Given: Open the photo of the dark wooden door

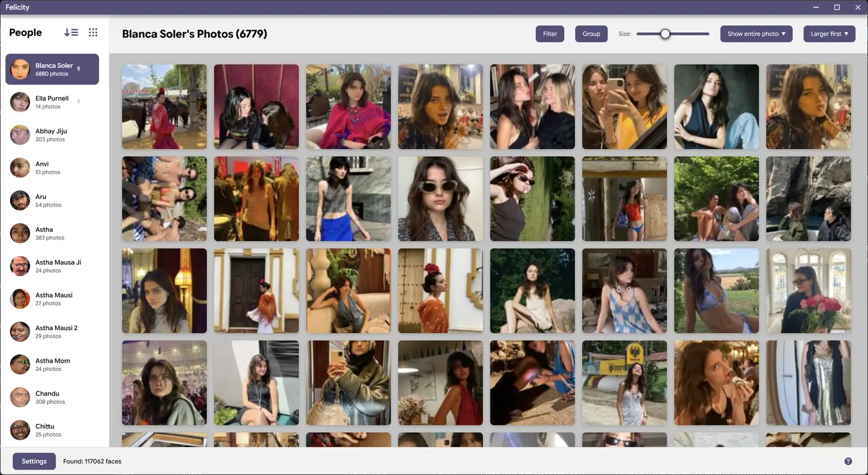Looking at the screenshot, I should 256,291.
